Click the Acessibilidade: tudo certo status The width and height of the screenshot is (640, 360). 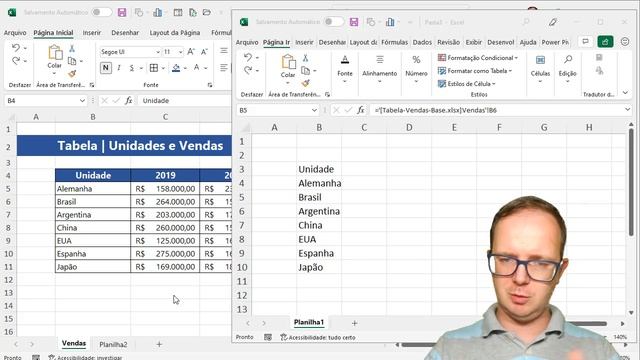coord(318,338)
